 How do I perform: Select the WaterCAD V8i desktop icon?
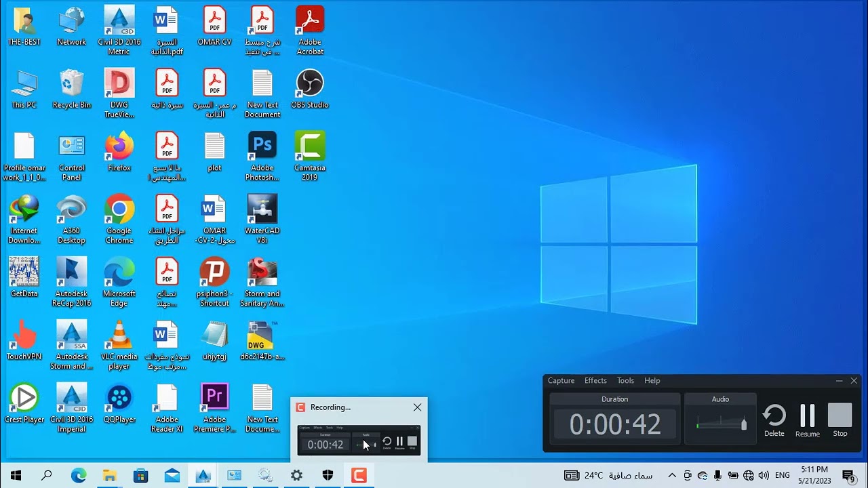[x=262, y=219]
